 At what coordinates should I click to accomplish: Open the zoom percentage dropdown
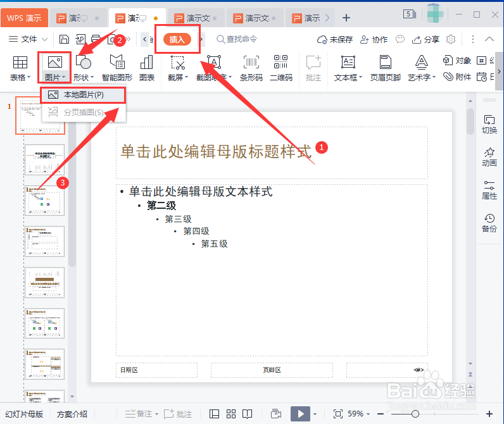pyautogui.click(x=369, y=414)
